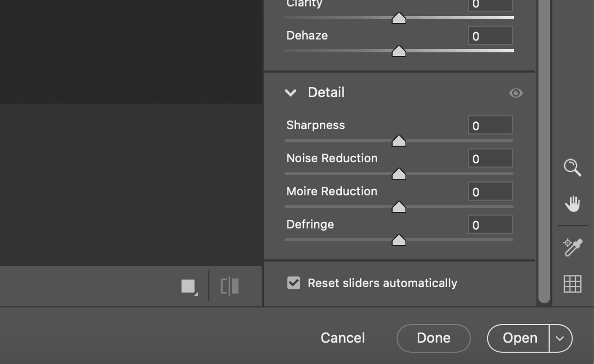The height and width of the screenshot is (364, 594).
Task: Click the Defringe slider handle
Action: click(x=399, y=240)
